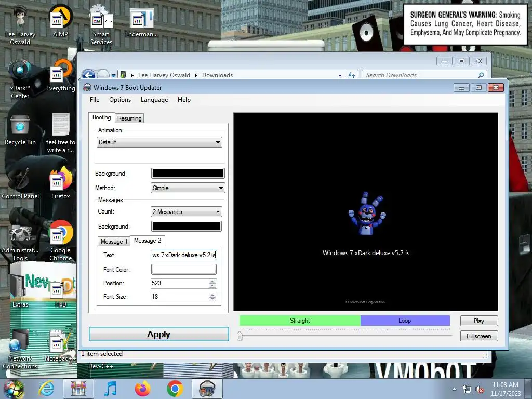Open Control Panel desktop icon
Viewport: 532px width, 399px height.
pos(20,184)
